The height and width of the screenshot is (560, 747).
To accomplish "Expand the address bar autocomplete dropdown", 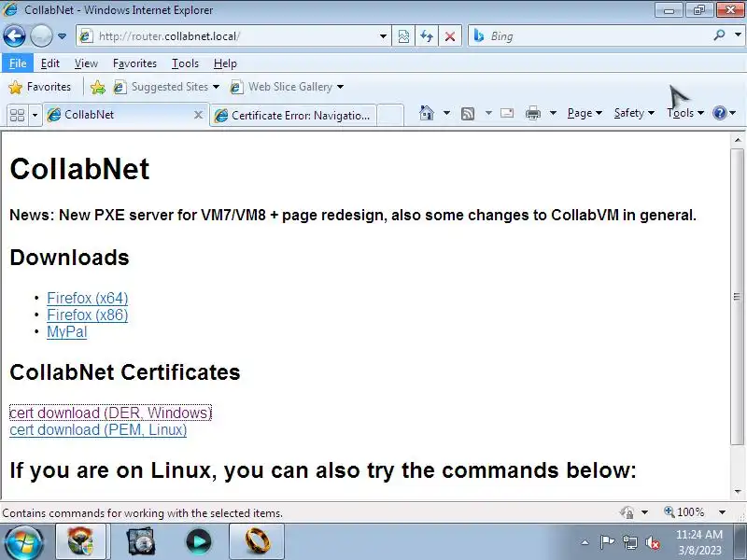I will (x=383, y=36).
